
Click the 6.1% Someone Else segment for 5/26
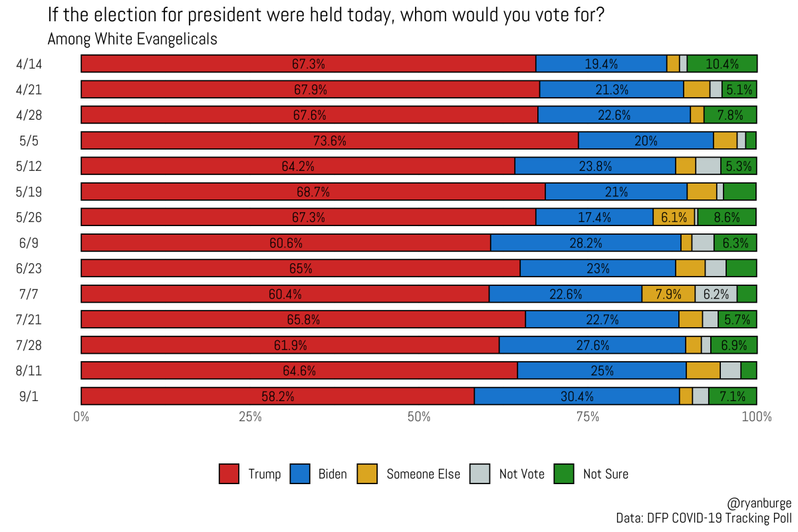(674, 217)
